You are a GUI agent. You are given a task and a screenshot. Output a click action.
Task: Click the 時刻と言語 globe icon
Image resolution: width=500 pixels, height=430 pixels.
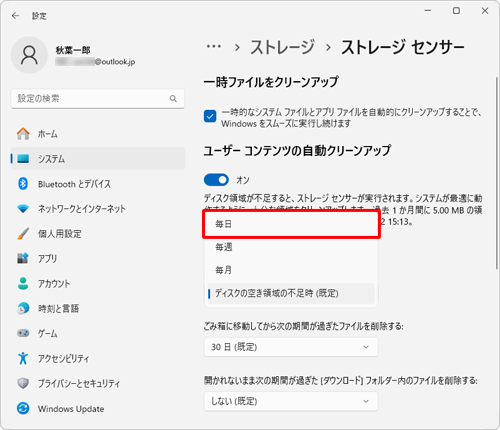point(23,308)
